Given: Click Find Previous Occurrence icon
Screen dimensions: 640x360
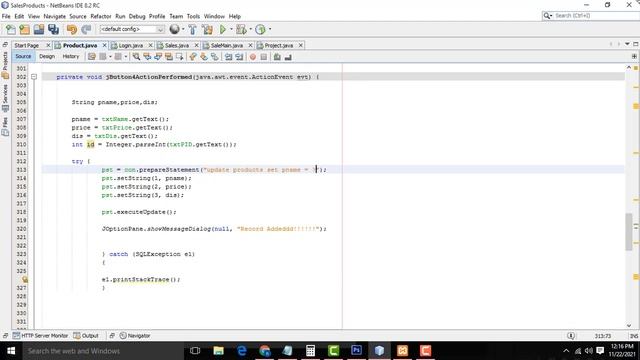Looking at the screenshot, I should [x=147, y=57].
